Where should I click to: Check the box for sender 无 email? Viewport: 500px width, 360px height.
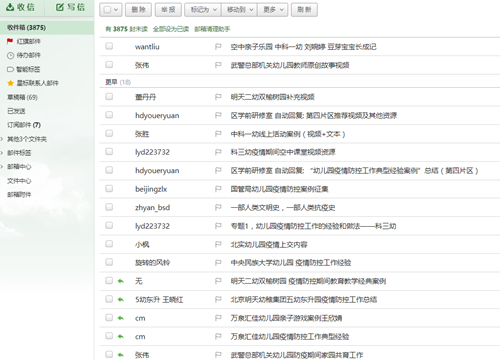click(x=109, y=281)
